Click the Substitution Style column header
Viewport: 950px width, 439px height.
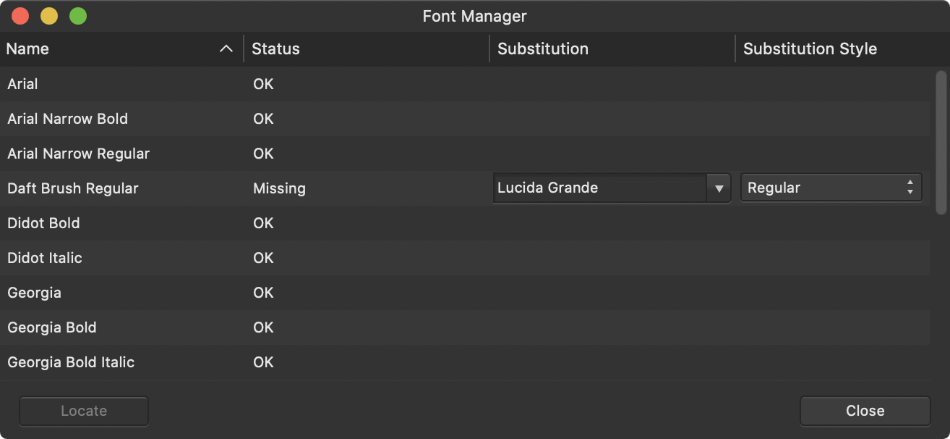coord(810,49)
